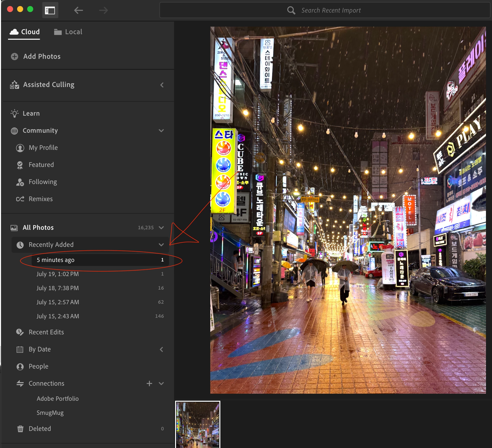This screenshot has width=492, height=448.
Task: Open the Recently Added list
Action: tap(90, 245)
